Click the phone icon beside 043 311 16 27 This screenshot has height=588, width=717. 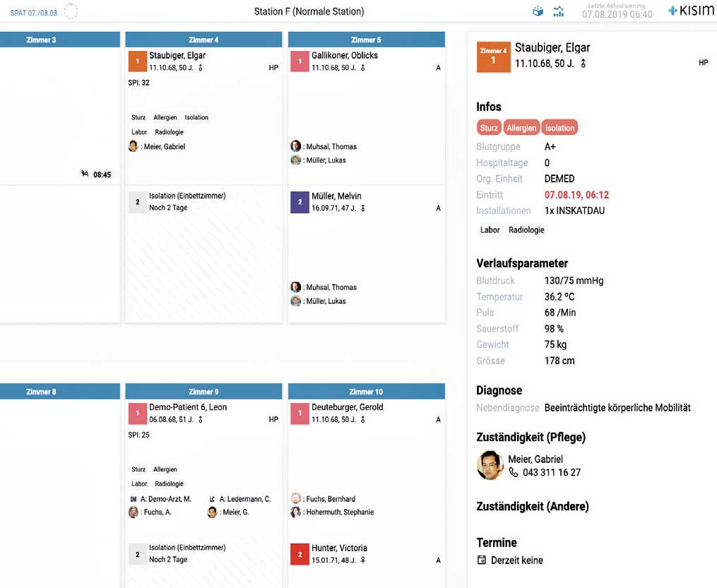514,472
